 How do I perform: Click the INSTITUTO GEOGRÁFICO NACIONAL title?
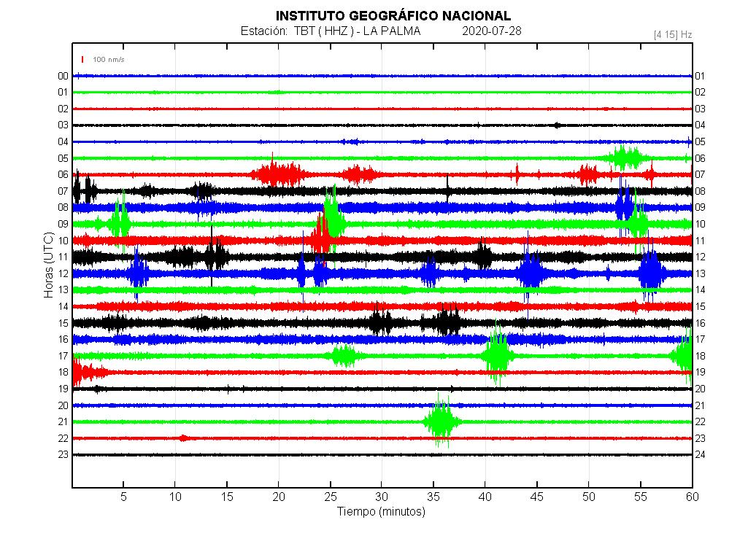coord(393,16)
